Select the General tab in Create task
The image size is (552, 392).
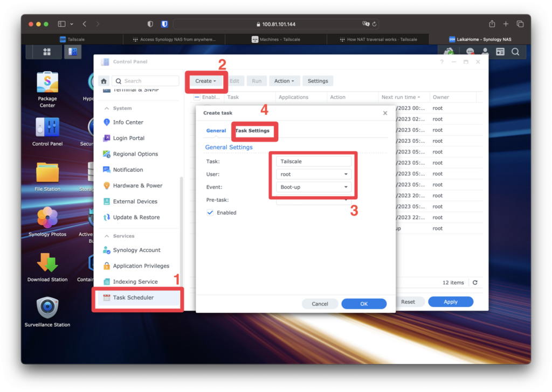tap(216, 131)
